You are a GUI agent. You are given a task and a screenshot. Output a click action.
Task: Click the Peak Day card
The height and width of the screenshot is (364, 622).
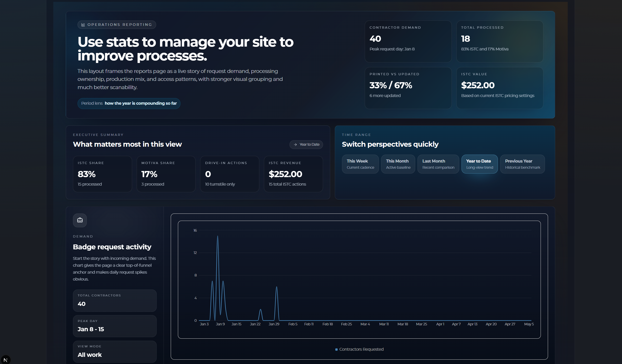[x=115, y=326]
